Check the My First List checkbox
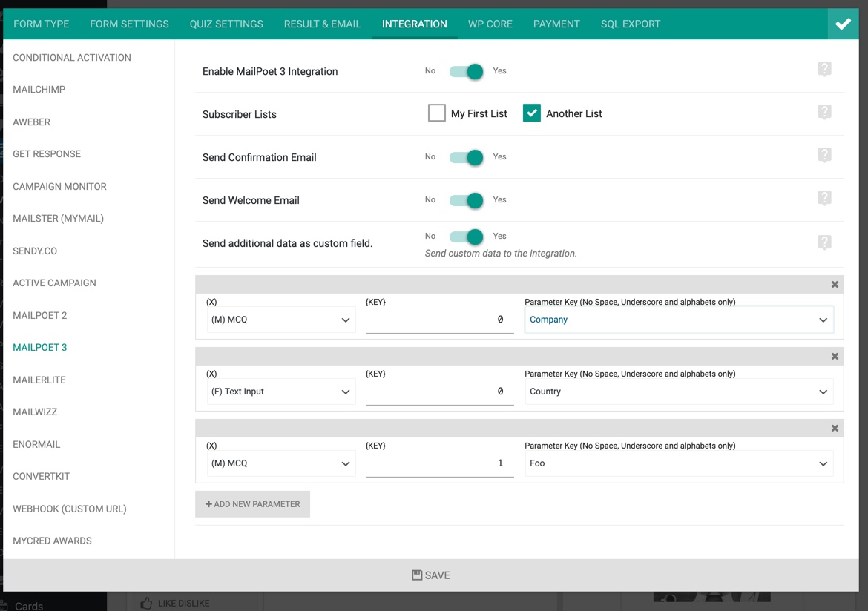This screenshot has height=611, width=868. pyautogui.click(x=437, y=113)
